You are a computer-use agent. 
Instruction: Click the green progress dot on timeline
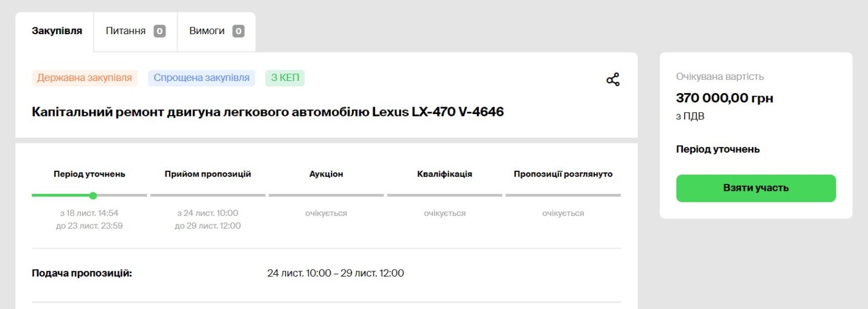pos(93,196)
